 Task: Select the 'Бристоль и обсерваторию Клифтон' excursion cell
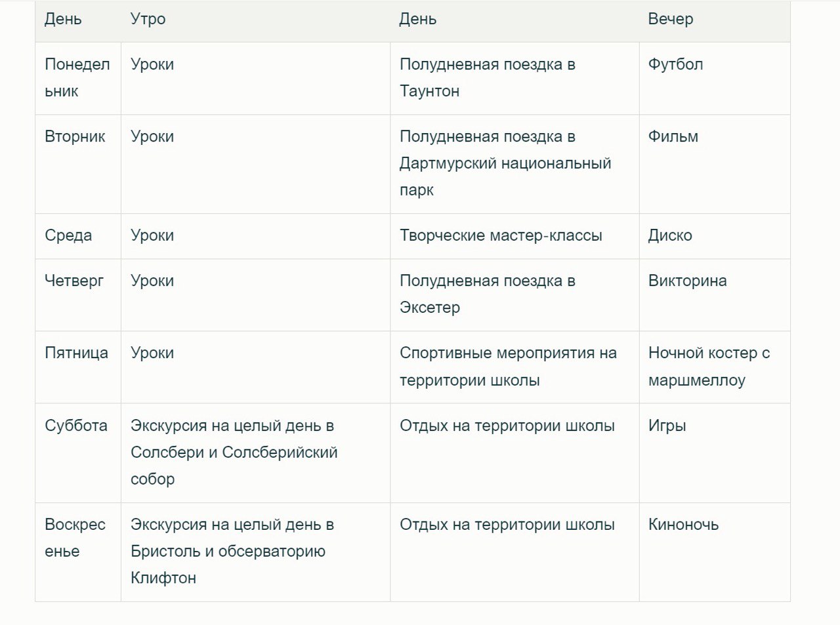tap(255, 552)
